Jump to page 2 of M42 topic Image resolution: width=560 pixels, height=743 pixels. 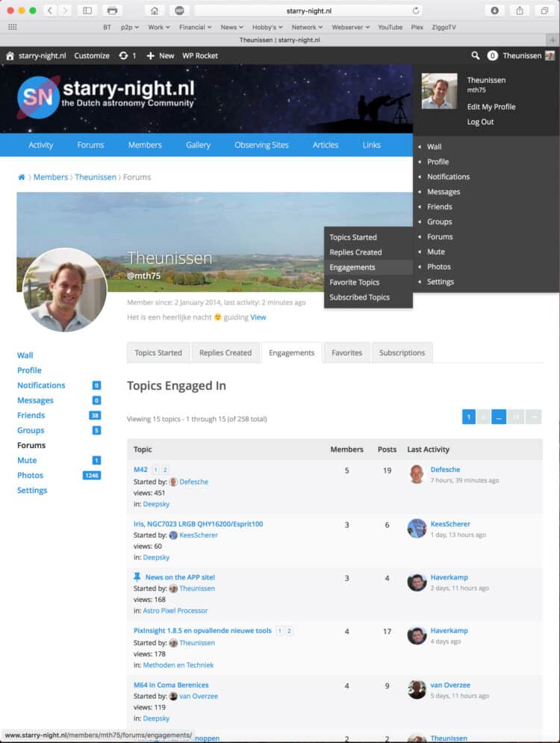165,470
